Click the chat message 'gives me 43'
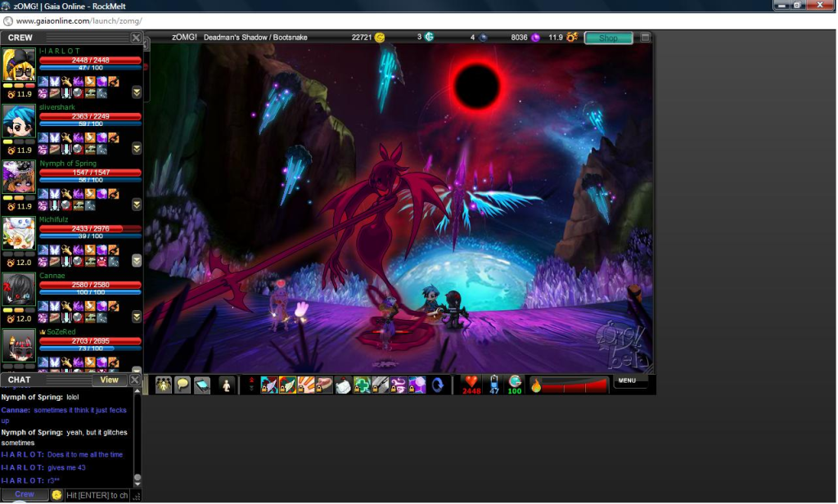This screenshot has height=504, width=838. tap(66, 467)
